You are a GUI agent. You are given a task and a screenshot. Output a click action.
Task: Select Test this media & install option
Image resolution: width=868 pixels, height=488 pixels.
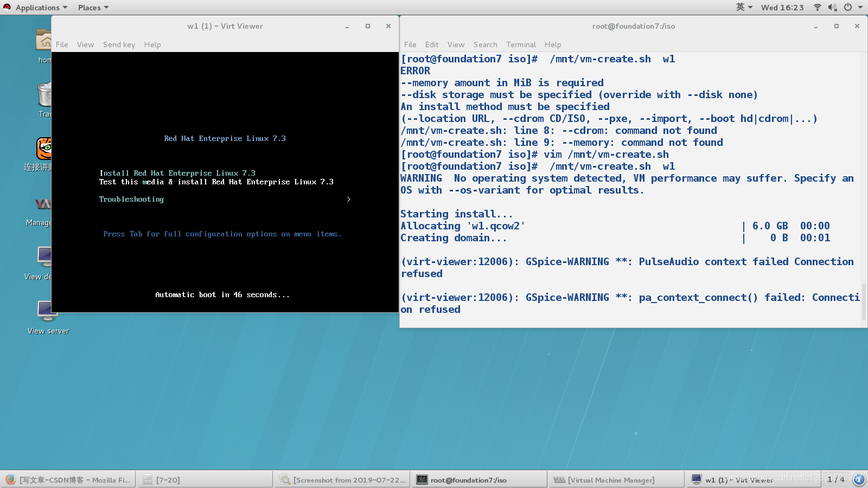coord(216,182)
